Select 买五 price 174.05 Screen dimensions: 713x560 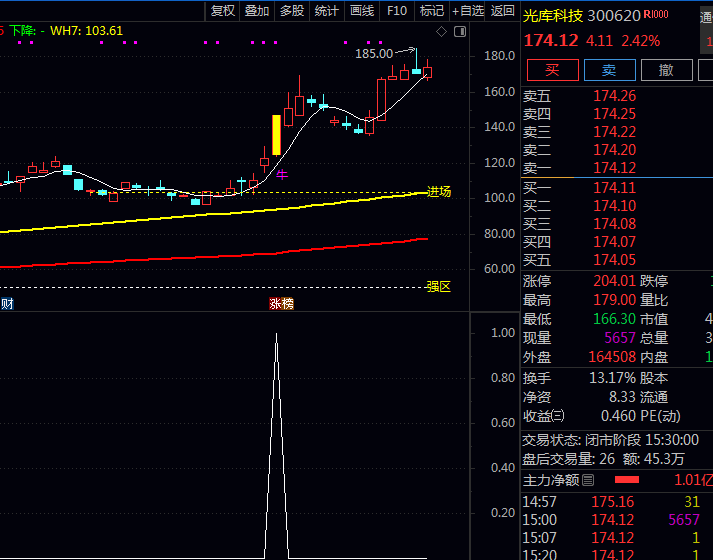click(614, 260)
